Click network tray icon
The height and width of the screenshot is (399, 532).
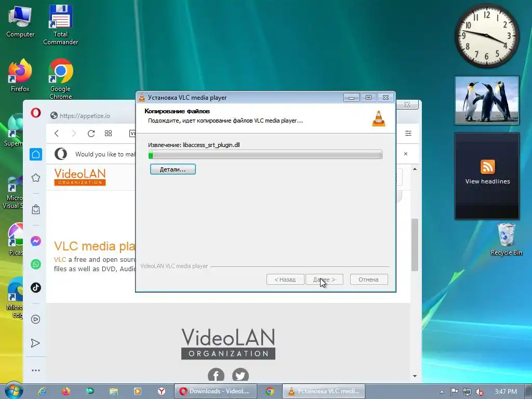click(x=467, y=392)
